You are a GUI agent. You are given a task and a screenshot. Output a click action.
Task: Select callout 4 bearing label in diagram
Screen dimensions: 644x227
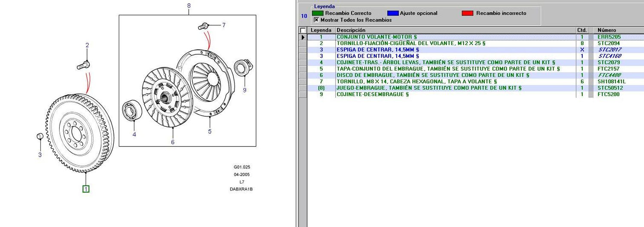coord(134,134)
